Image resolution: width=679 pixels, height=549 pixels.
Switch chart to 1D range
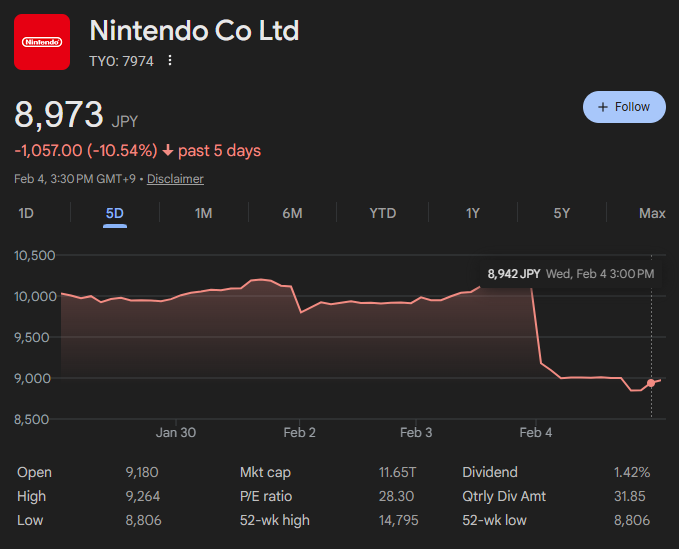[x=26, y=213]
